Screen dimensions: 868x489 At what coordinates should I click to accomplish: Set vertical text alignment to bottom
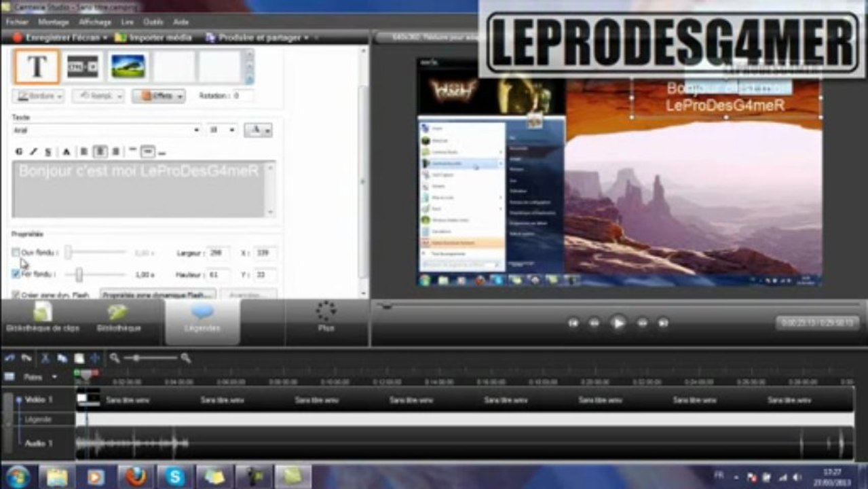[162, 152]
